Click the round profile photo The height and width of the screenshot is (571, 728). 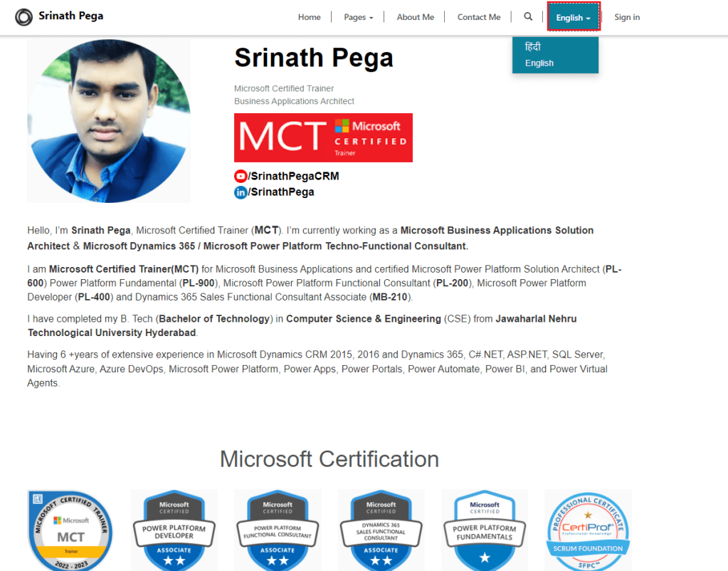pyautogui.click(x=109, y=121)
